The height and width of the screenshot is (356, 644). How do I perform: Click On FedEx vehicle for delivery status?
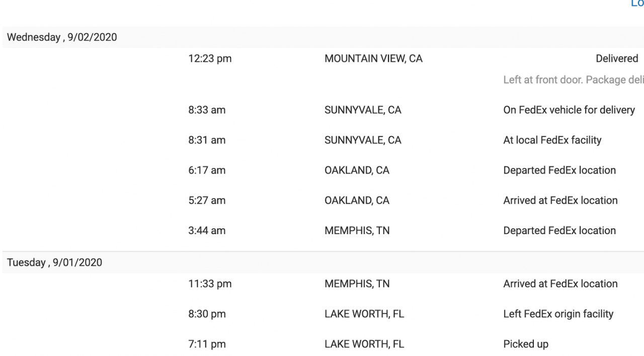tap(569, 110)
